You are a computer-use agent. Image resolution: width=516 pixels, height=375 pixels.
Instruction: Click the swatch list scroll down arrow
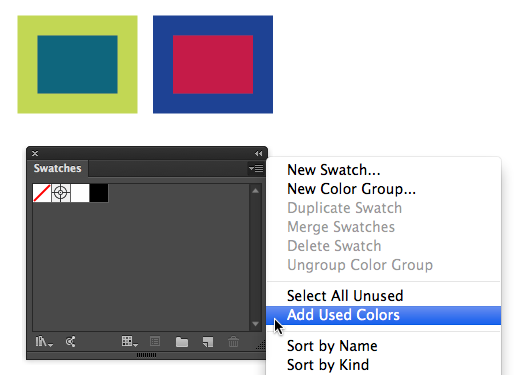coord(256,324)
